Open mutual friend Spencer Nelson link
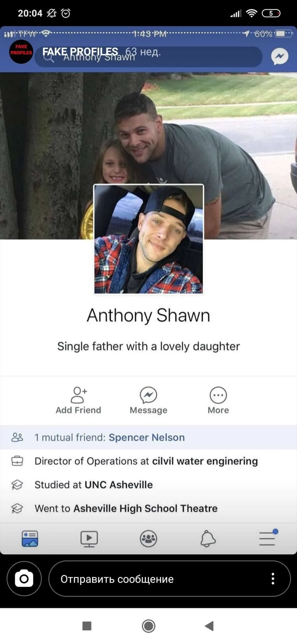 [x=147, y=437]
